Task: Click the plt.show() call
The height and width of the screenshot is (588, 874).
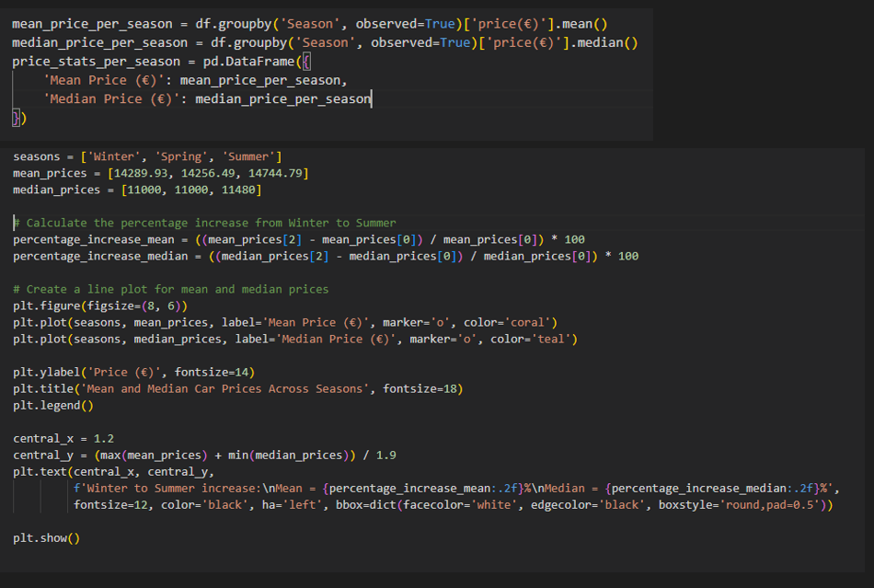Action: click(46, 538)
